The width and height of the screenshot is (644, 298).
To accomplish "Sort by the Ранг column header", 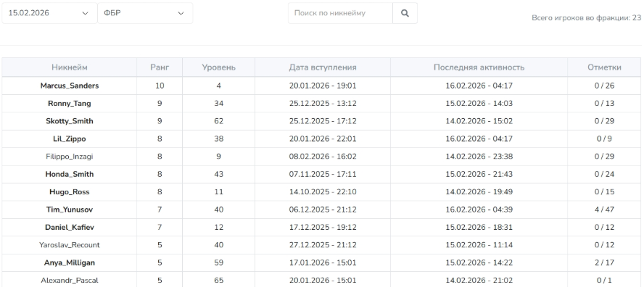I will pos(160,67).
